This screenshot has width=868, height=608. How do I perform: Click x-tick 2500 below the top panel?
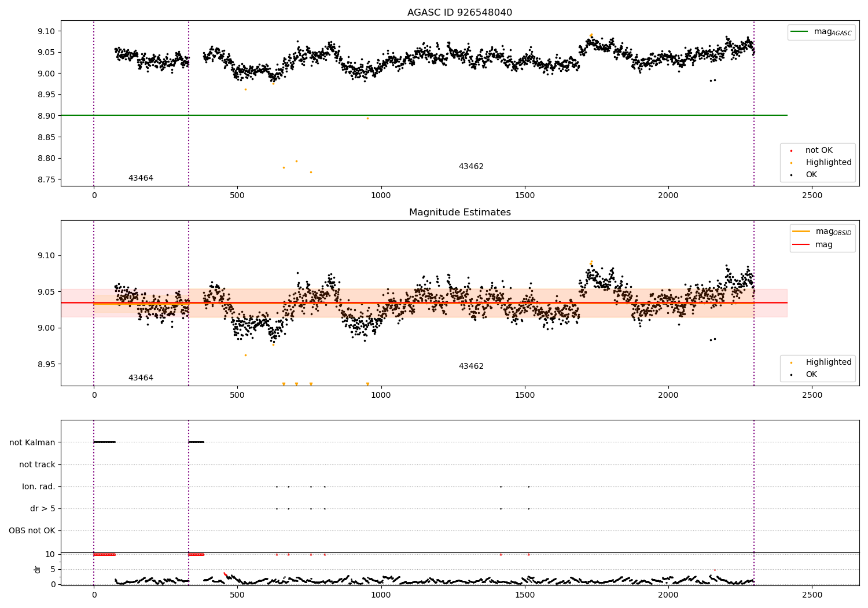pyautogui.click(x=812, y=196)
